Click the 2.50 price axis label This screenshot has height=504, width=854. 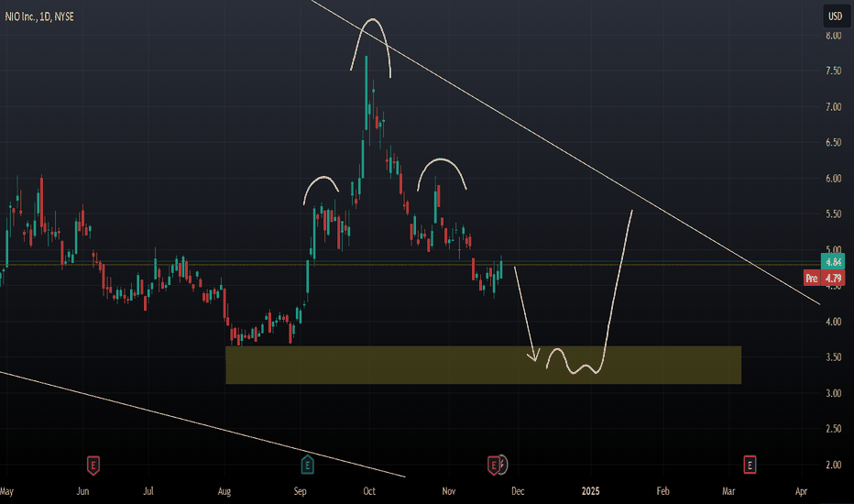point(833,429)
